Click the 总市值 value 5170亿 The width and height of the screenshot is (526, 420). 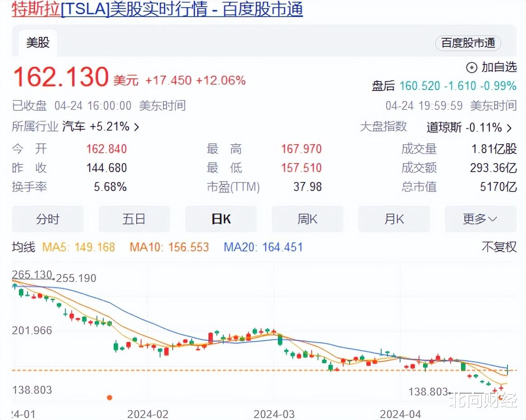498,187
